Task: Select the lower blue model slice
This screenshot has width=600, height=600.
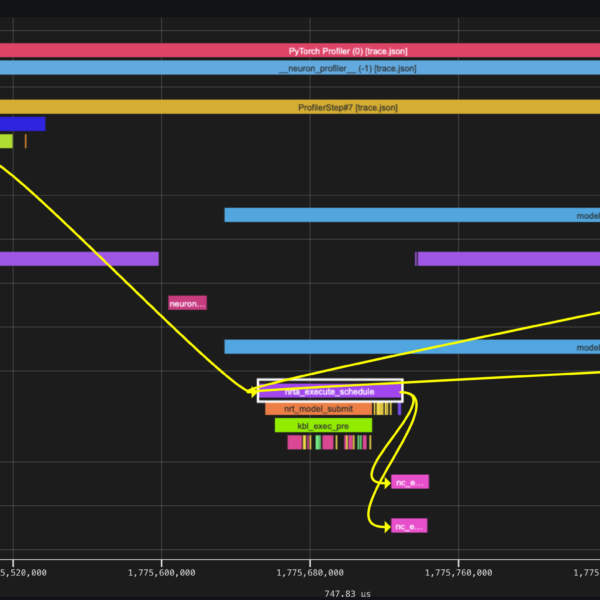Action: [x=412, y=347]
